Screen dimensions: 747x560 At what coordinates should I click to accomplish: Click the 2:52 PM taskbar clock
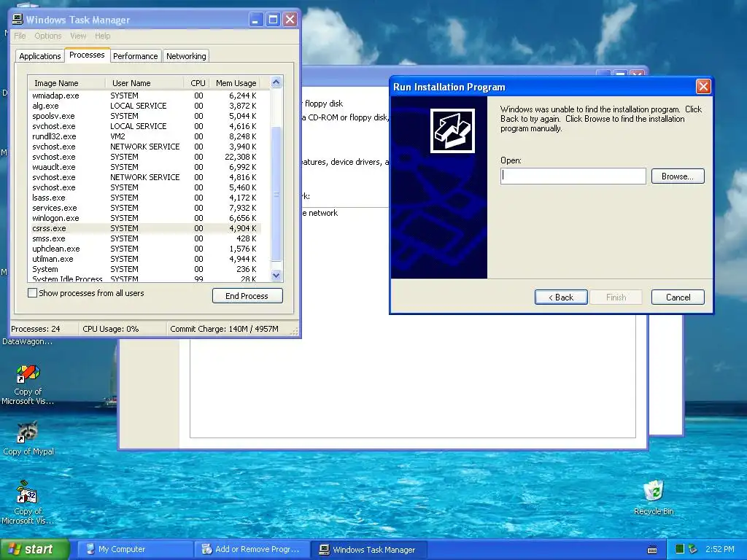[719, 549]
